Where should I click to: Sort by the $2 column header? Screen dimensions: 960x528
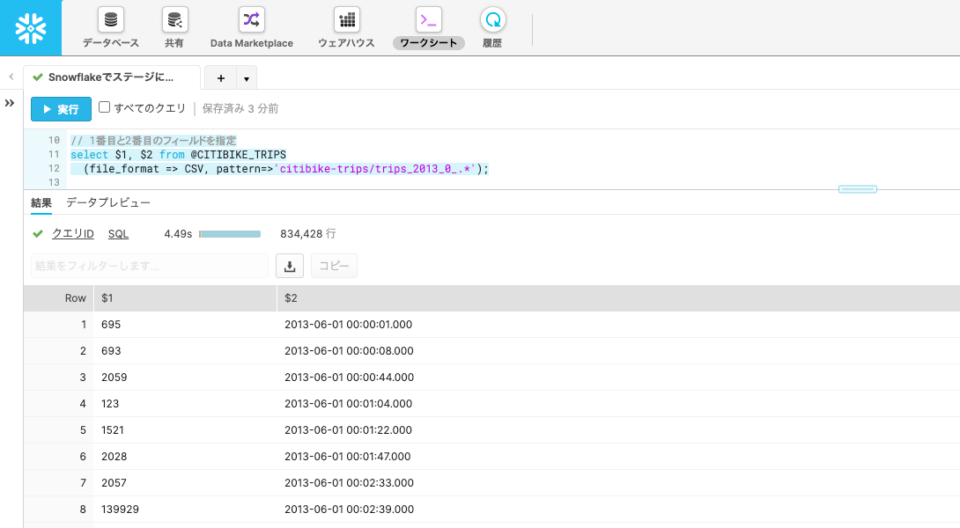point(618,298)
